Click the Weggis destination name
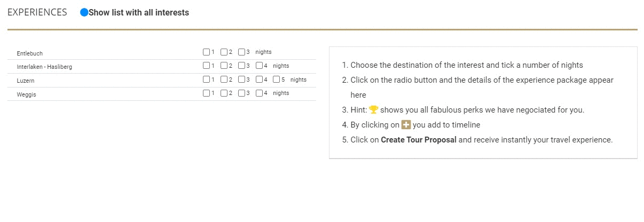 click(26, 94)
